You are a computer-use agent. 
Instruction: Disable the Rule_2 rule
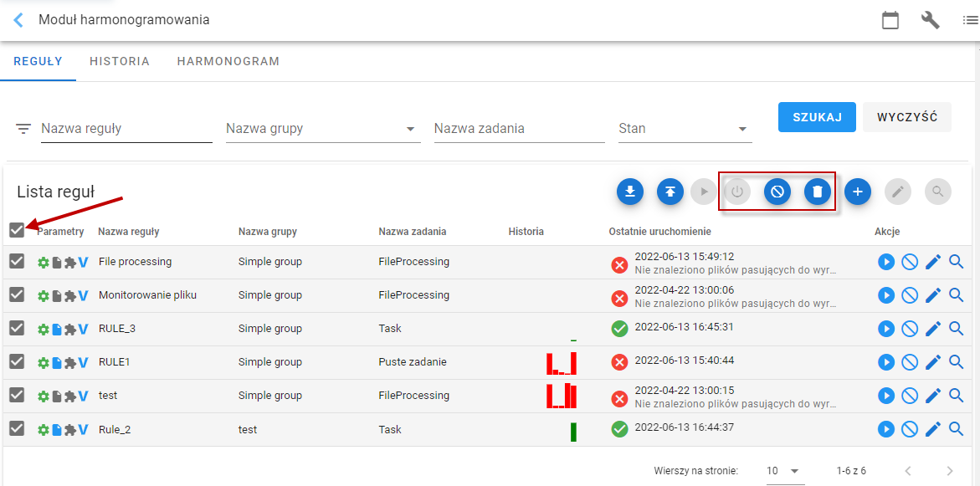point(910,429)
